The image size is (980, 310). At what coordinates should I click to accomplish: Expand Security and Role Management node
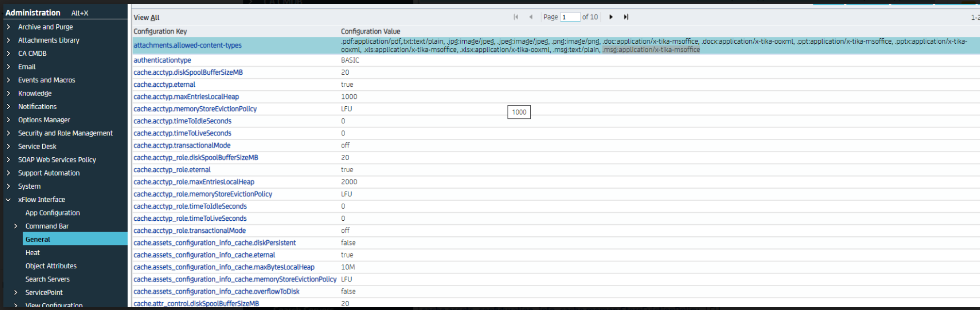[x=8, y=133]
